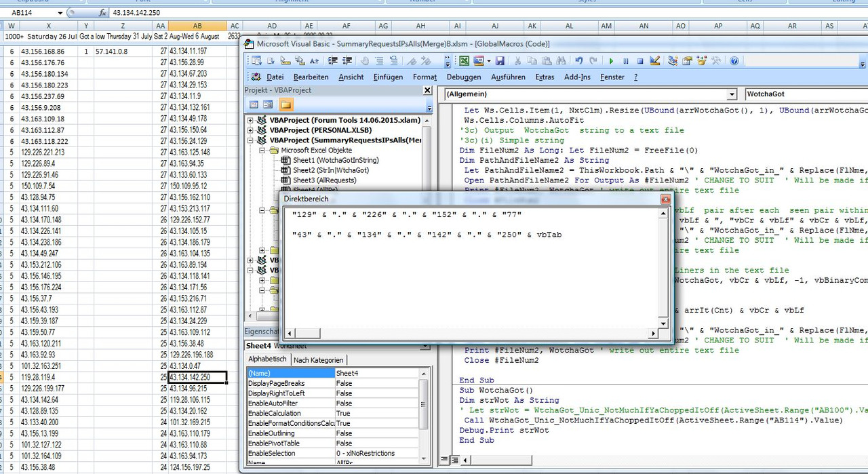868x474 pixels.
Task: Open the Debuggen menu
Action: pyautogui.click(x=464, y=77)
